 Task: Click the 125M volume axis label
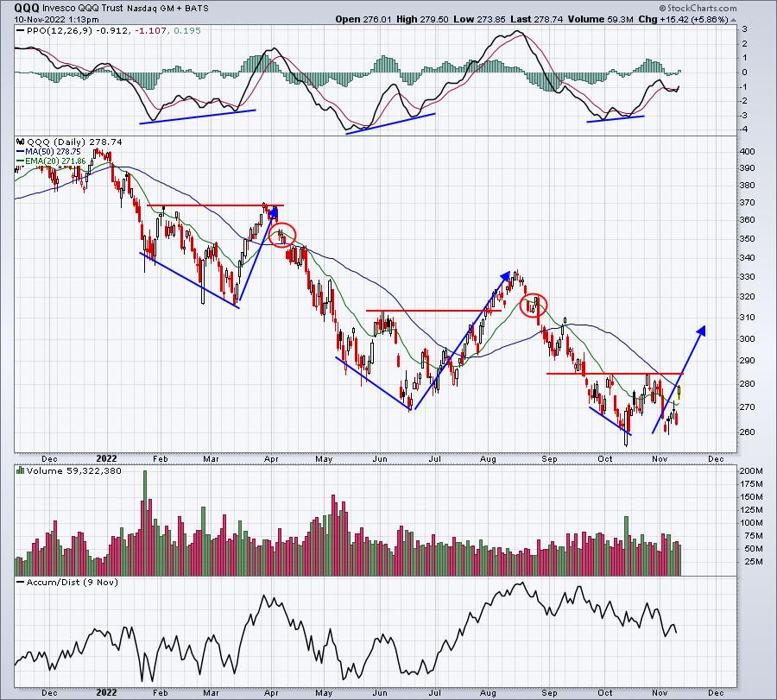pos(751,510)
